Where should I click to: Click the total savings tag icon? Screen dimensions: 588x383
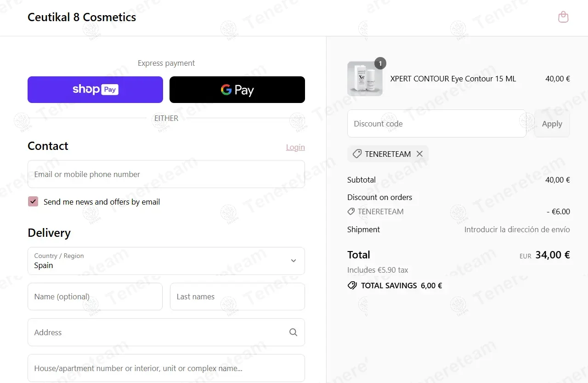tap(352, 286)
